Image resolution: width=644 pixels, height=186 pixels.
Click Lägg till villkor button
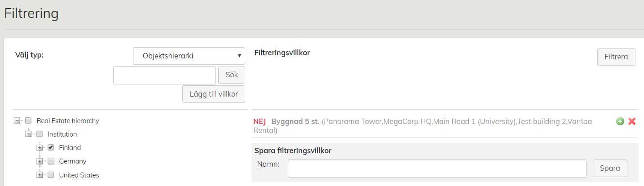(214, 94)
